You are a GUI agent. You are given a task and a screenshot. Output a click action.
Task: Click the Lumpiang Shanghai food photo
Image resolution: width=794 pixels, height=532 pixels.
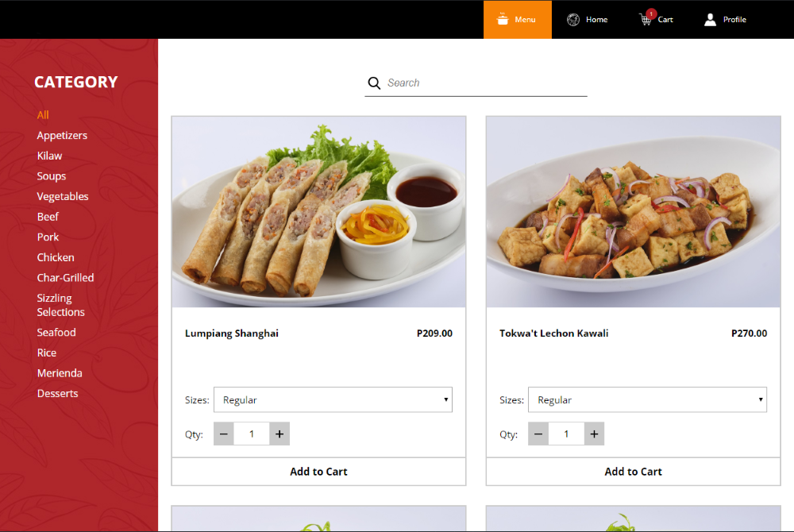(318, 212)
